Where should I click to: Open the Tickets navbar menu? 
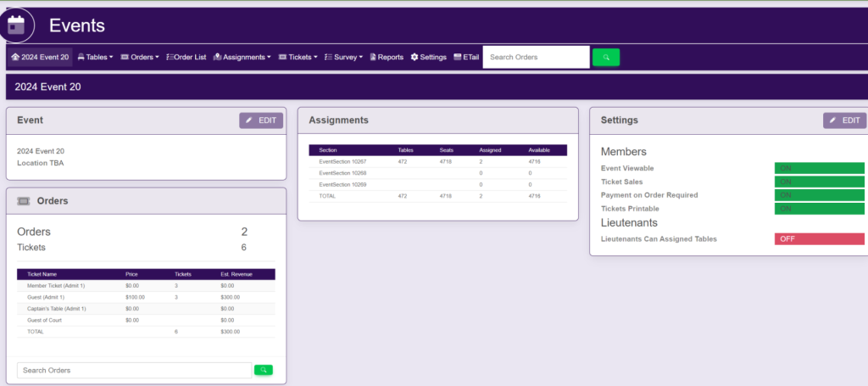click(298, 58)
